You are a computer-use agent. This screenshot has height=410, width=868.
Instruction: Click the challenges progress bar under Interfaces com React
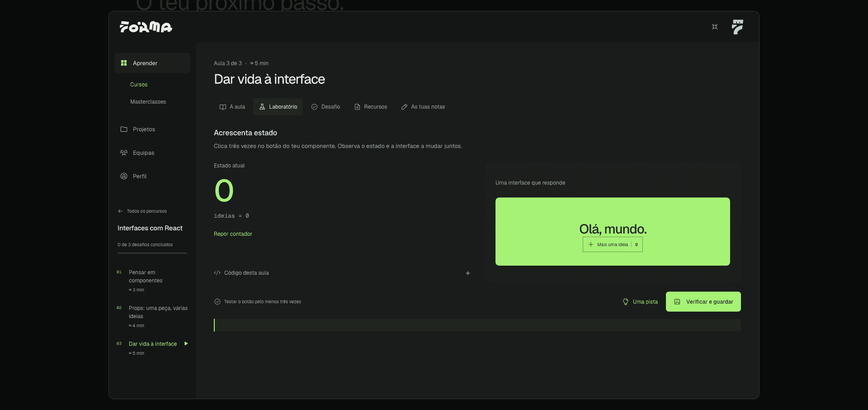tap(152, 253)
